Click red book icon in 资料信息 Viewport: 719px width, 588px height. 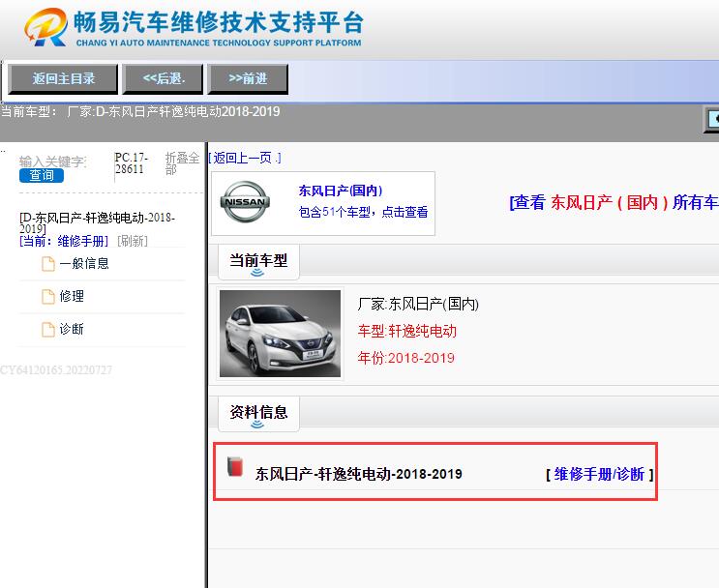click(x=235, y=466)
